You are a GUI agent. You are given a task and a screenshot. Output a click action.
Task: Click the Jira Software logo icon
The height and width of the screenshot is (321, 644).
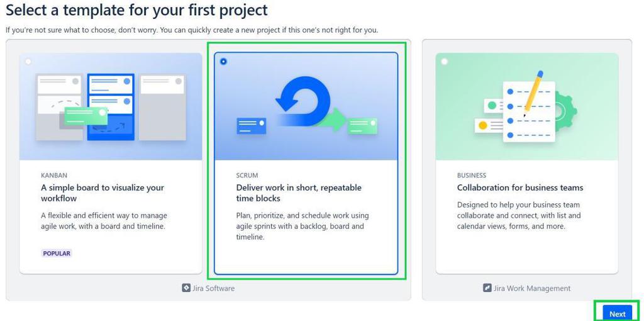point(186,288)
